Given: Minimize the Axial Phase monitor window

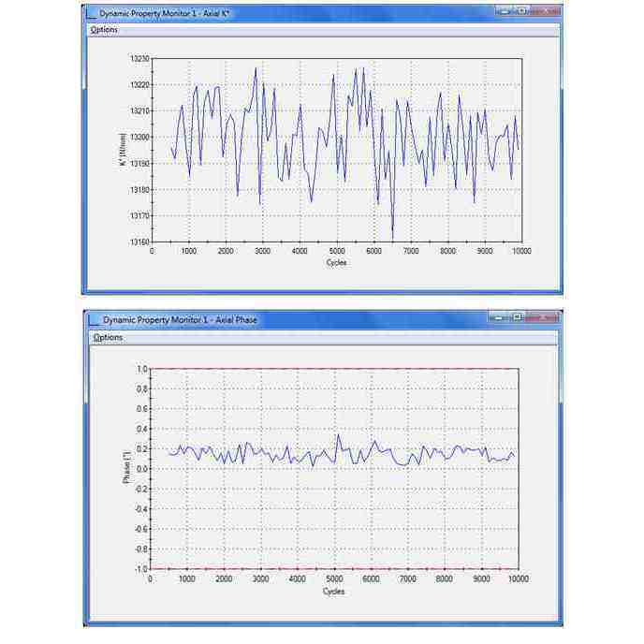Looking at the screenshot, I should point(499,317).
